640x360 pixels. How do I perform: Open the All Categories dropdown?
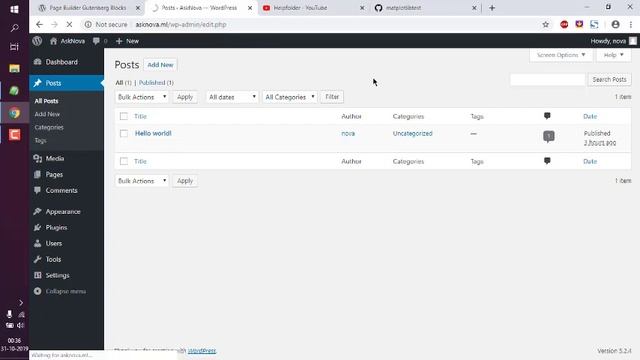(289, 97)
